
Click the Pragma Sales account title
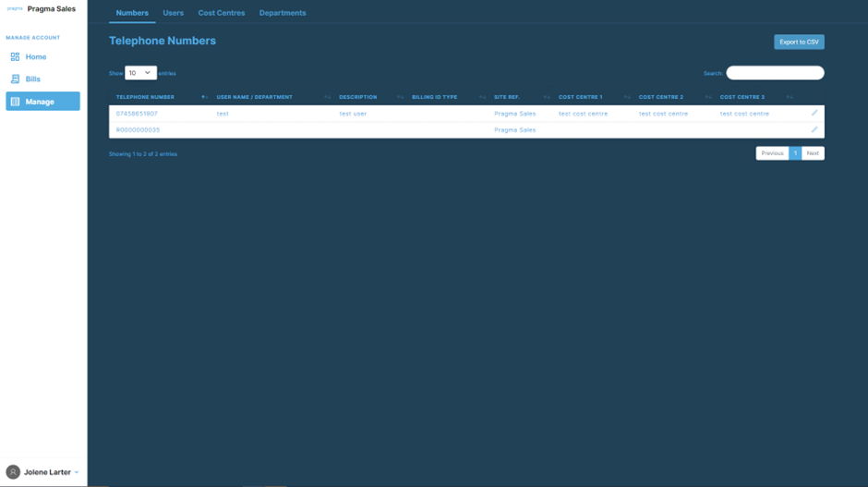tap(52, 9)
